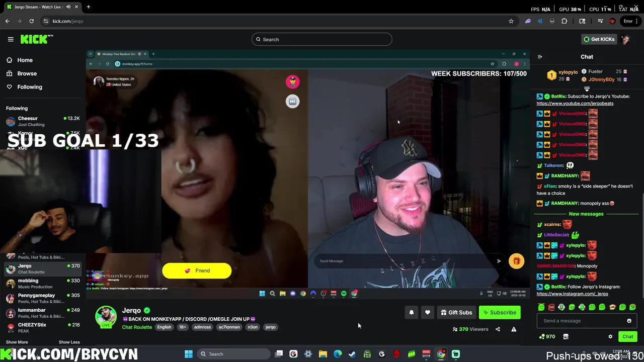This screenshot has height=362, width=644.
Task: Open the channel shop icon below chat
Action: tap(566, 337)
